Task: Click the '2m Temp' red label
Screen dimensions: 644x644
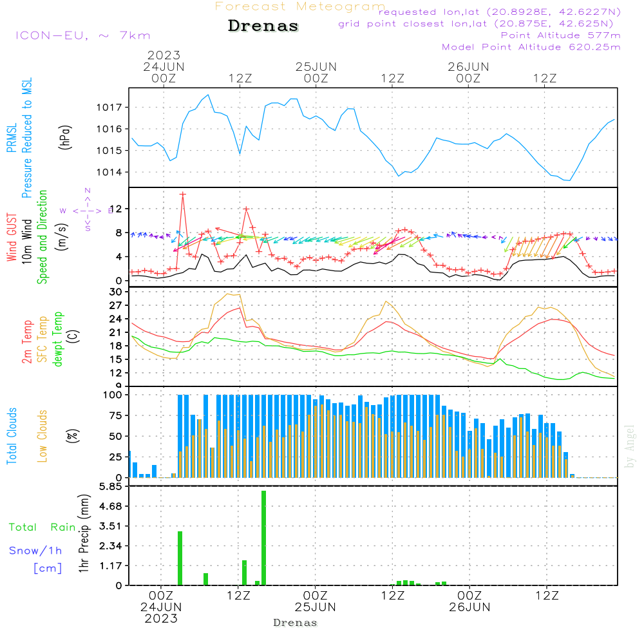Action: (x=26, y=342)
